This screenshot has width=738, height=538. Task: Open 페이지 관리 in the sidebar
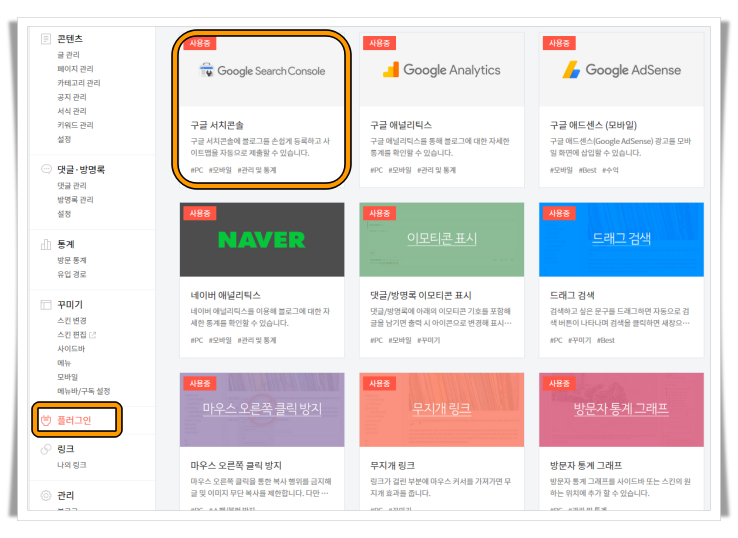(x=75, y=69)
